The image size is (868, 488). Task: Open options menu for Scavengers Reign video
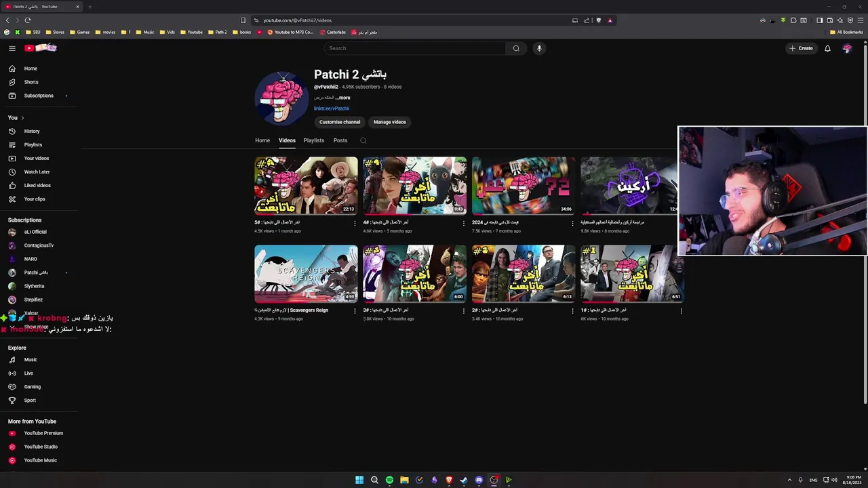pyautogui.click(x=355, y=311)
